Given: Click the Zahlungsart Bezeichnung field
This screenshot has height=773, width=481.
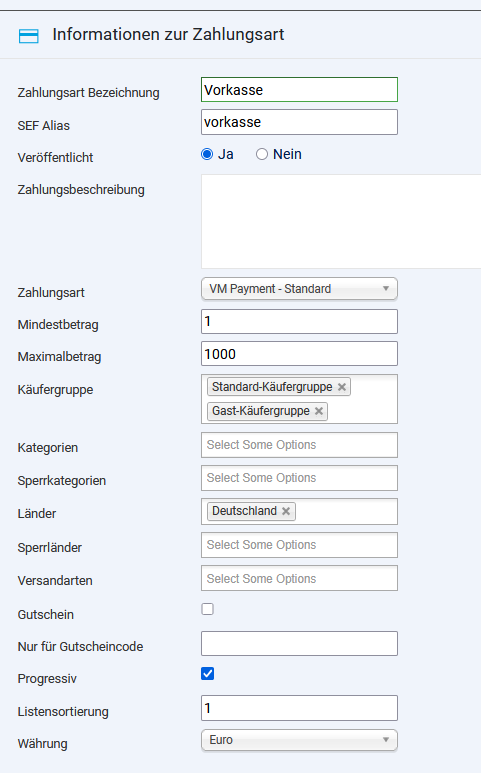Looking at the screenshot, I should (x=299, y=90).
